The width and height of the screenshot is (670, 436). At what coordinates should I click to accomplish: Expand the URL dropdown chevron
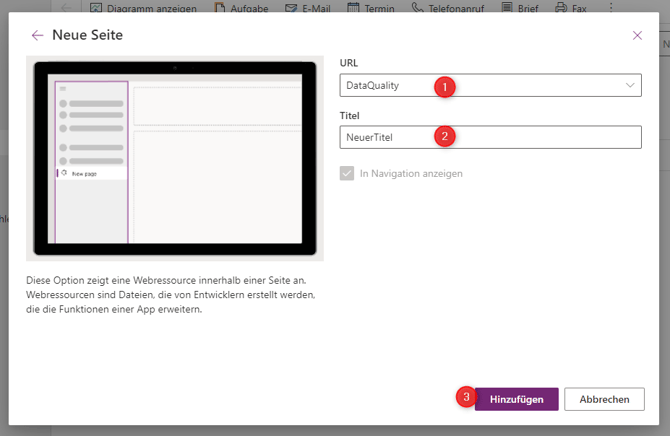pos(630,86)
